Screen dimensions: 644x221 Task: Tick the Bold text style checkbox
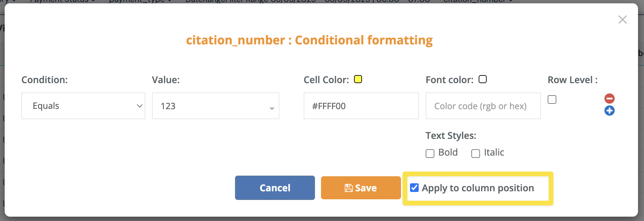point(430,153)
